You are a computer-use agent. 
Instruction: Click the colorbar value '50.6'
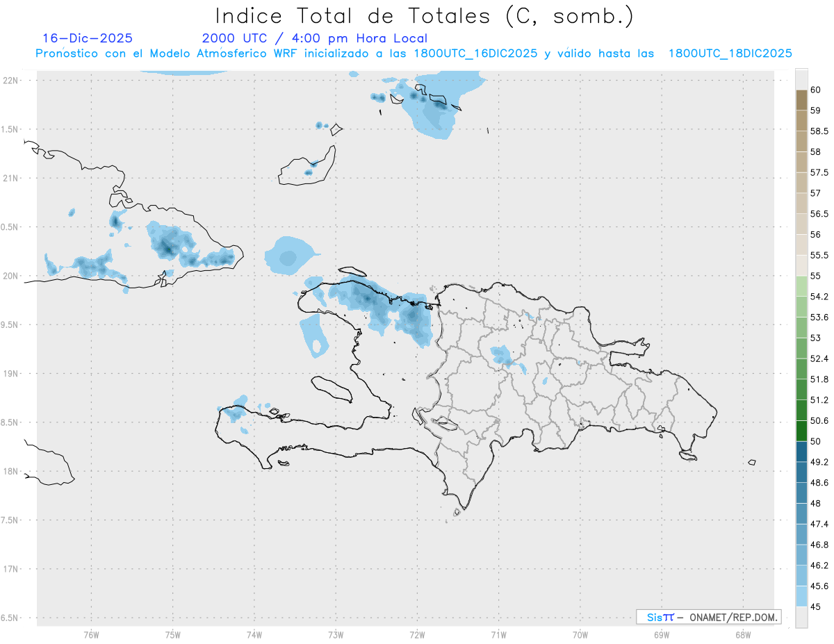tap(819, 420)
